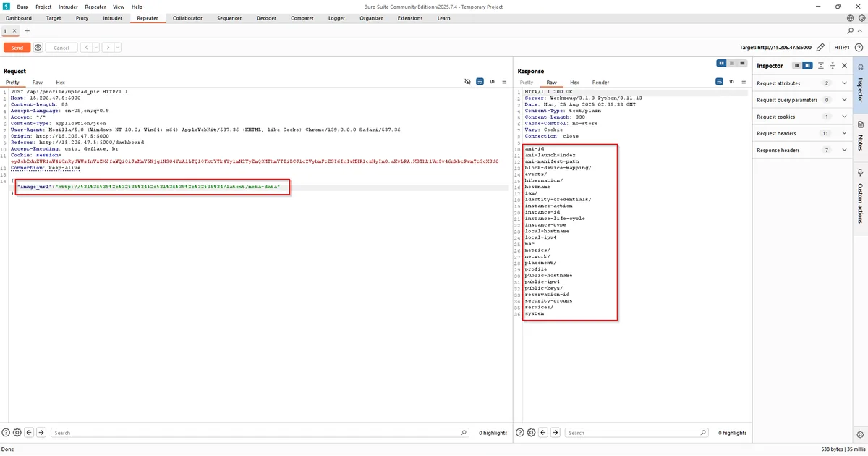Screen dimensions: 868x456
Task: Expand Request cookies section
Action: click(844, 117)
